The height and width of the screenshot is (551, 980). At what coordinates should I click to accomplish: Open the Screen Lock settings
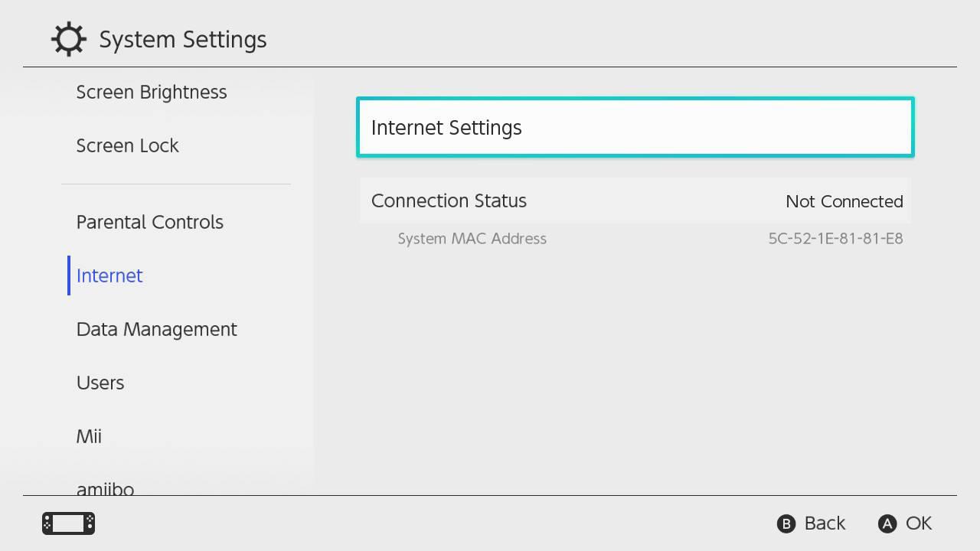(x=127, y=145)
